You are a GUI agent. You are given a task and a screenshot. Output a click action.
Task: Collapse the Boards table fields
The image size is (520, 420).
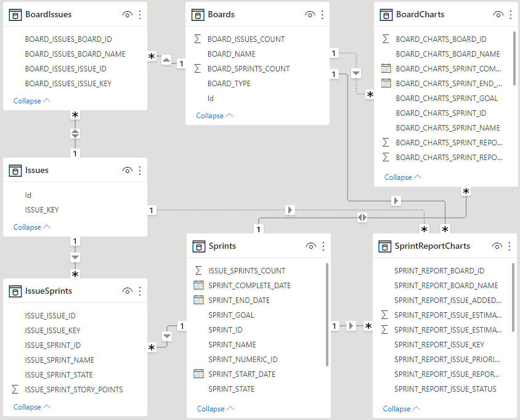(x=214, y=116)
